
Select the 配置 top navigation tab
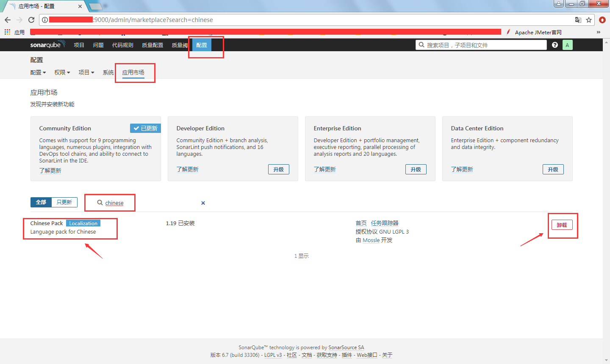(202, 45)
